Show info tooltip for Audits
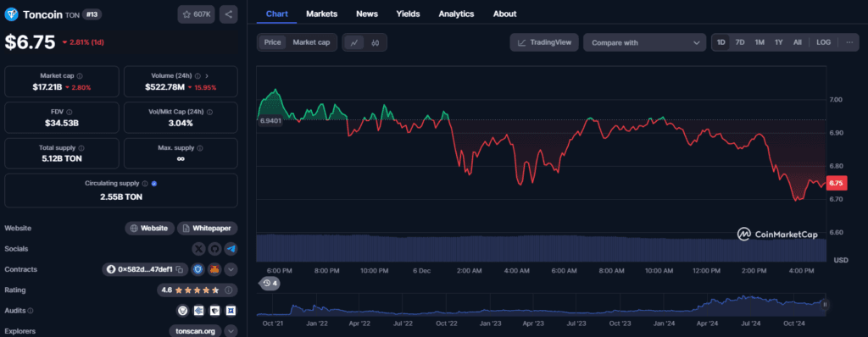868x337 pixels. coord(31,311)
